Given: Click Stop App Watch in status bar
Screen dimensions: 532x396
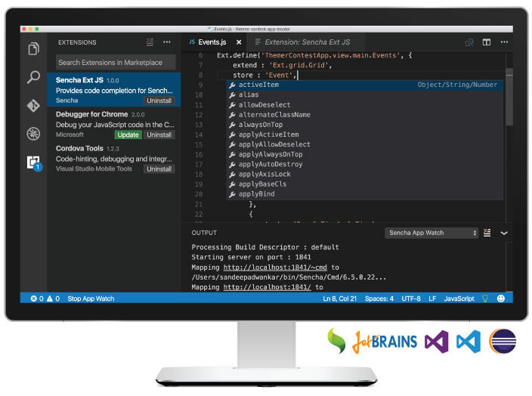Looking at the screenshot, I should (91, 299).
